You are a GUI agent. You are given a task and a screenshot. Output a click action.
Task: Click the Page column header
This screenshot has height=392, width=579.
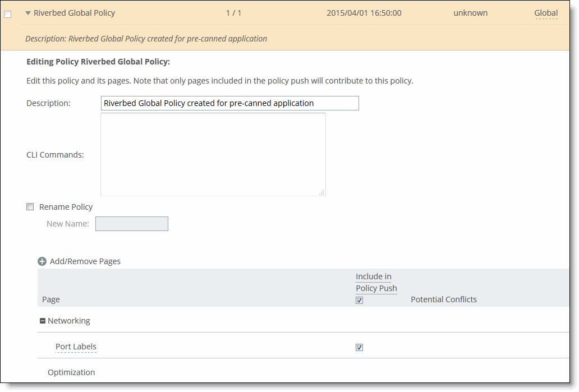pos(51,299)
